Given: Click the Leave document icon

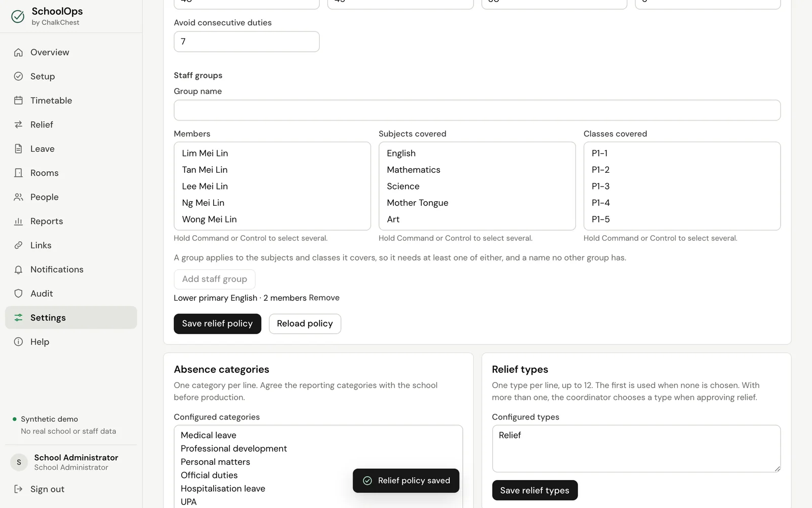Looking at the screenshot, I should pyautogui.click(x=18, y=149).
